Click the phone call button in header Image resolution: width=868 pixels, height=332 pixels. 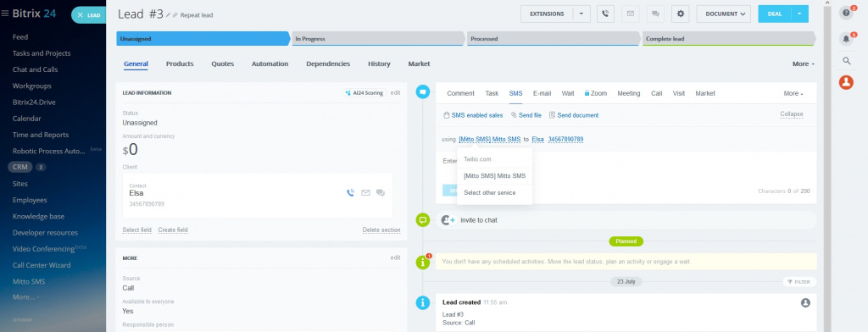point(605,14)
